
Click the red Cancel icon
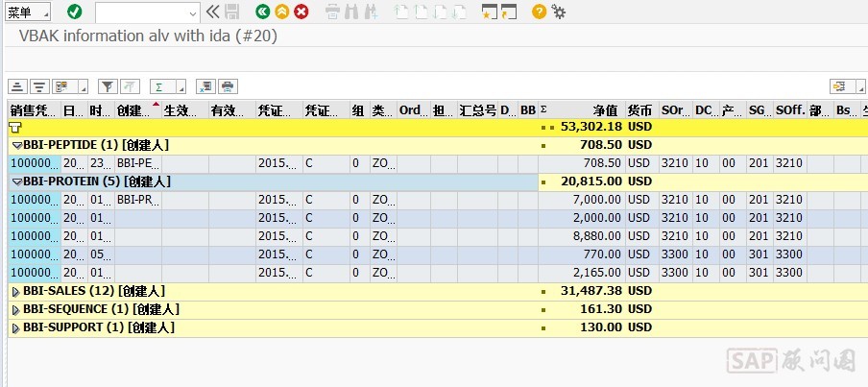click(301, 12)
